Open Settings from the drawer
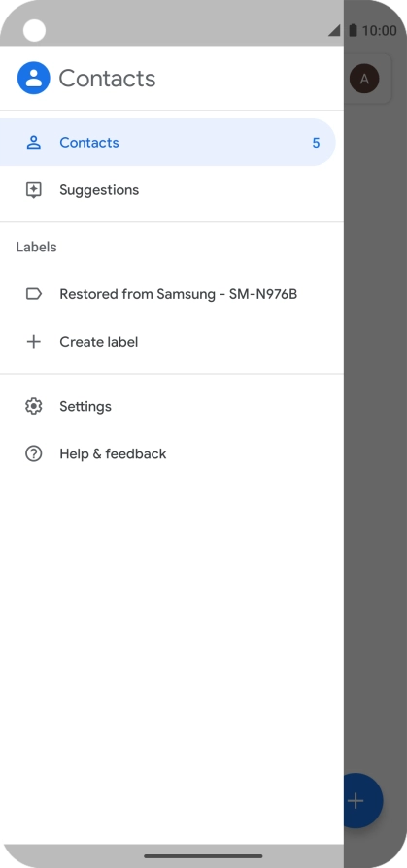The image size is (407, 868). [x=172, y=406]
